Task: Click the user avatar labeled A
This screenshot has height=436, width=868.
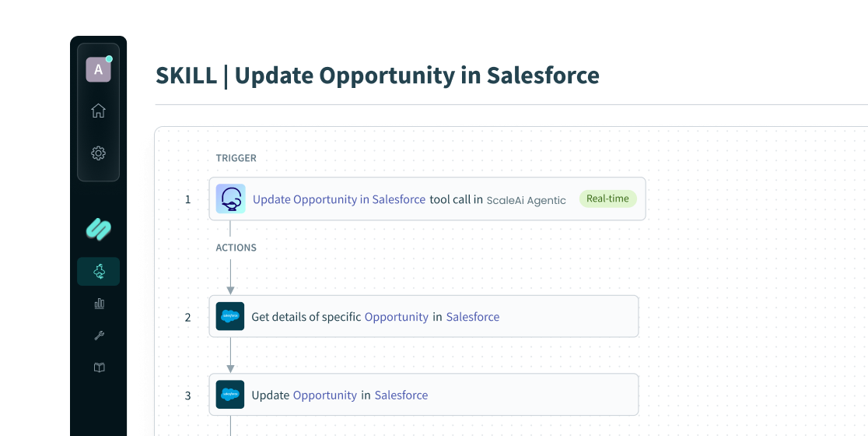Action: [x=99, y=69]
